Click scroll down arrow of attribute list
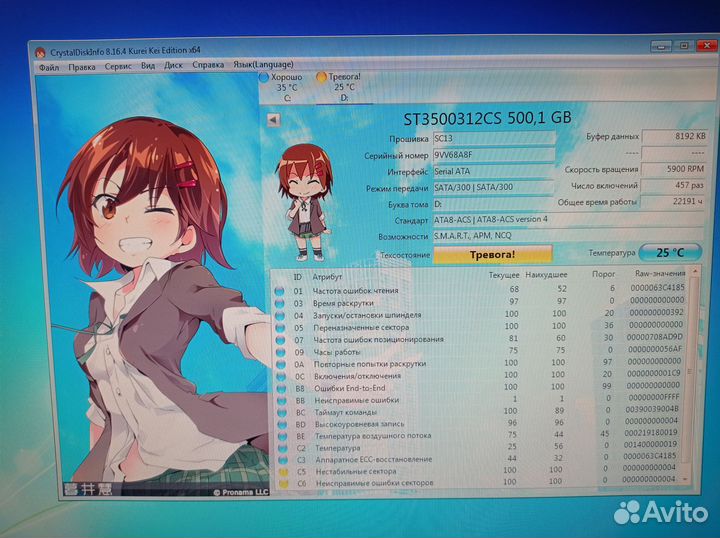 [685, 479]
